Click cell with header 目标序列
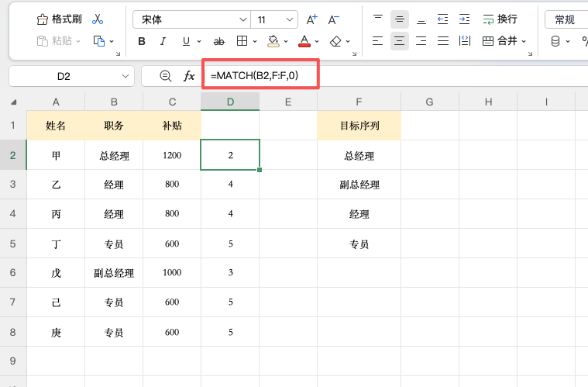The image size is (588, 387). [x=359, y=126]
